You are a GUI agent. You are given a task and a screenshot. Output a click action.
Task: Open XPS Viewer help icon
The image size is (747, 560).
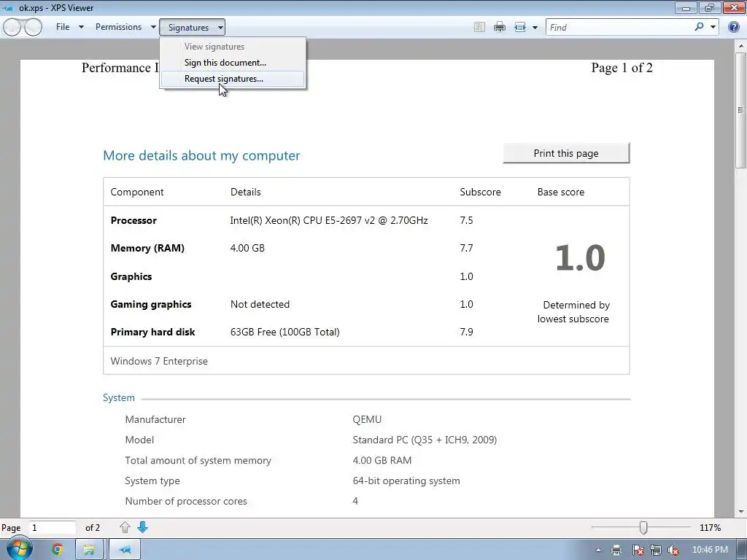(x=734, y=27)
